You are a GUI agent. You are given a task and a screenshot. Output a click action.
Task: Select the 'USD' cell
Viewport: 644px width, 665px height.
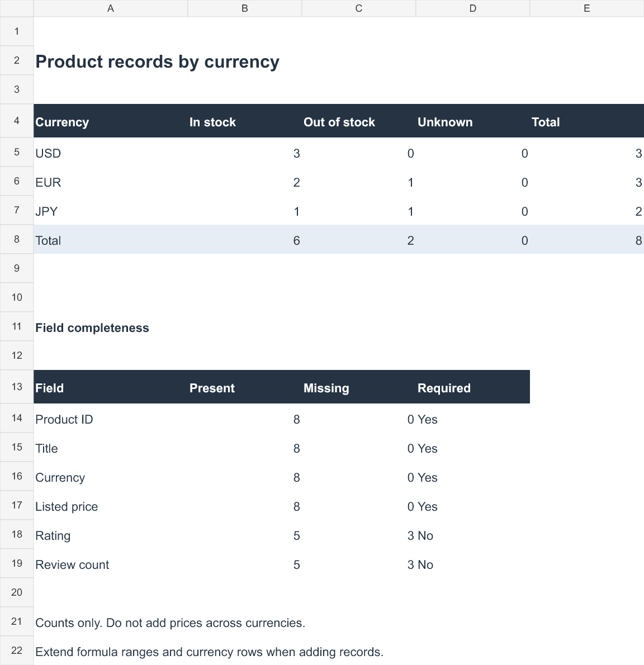111,153
